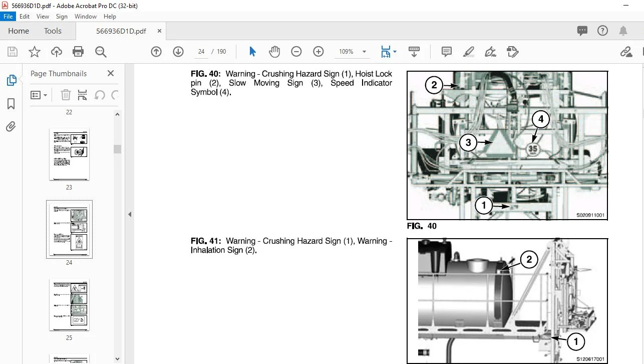This screenshot has width=644, height=364.
Task: Choose the Hand pan tool
Action: [x=274, y=52]
